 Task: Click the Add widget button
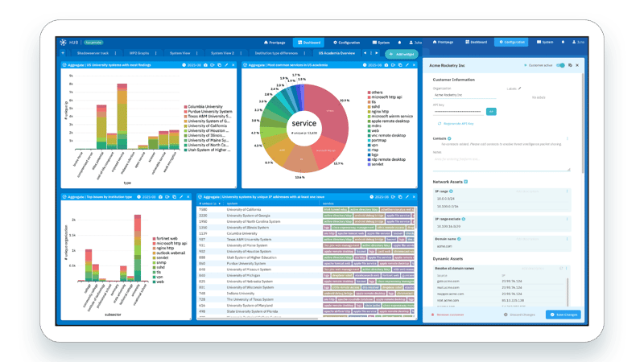(401, 54)
